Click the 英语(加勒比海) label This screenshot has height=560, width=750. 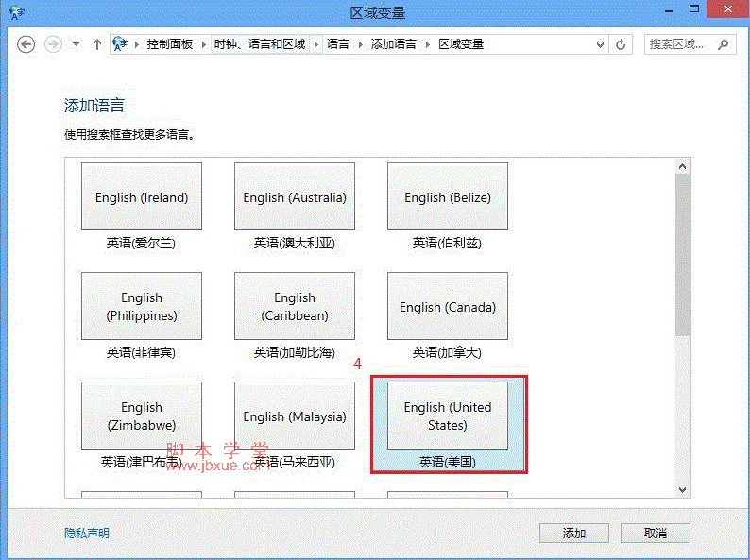(x=294, y=352)
